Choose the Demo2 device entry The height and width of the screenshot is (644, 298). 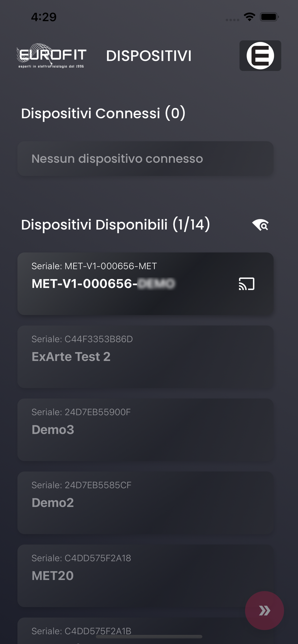coord(145,503)
